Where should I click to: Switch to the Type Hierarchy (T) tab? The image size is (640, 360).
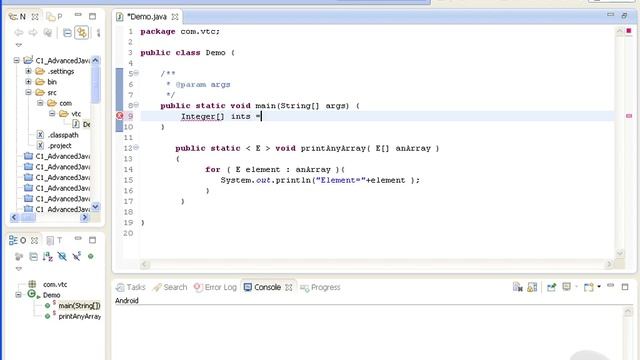coord(55,240)
